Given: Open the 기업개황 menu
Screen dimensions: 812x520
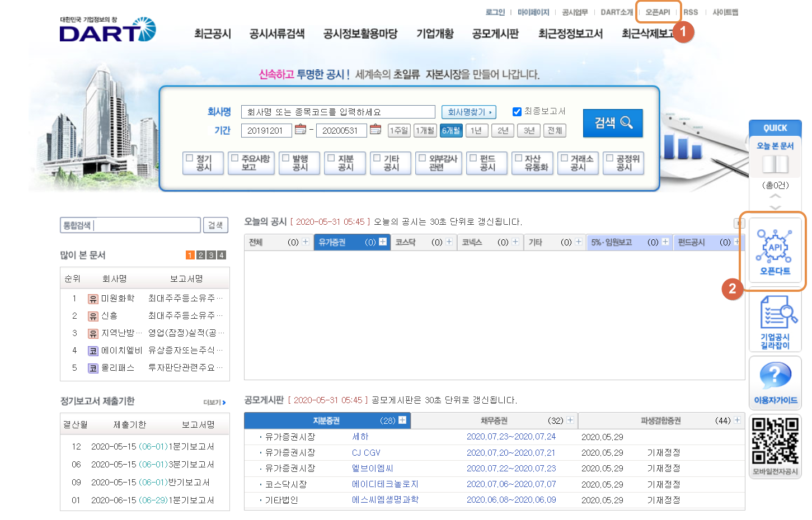Looking at the screenshot, I should [x=435, y=34].
